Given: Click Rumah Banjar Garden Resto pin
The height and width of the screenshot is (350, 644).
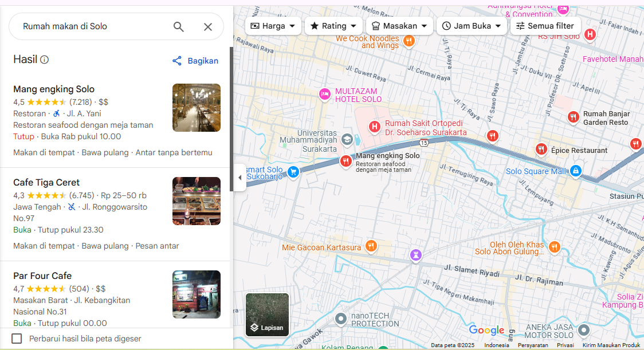Looking at the screenshot, I should click(x=574, y=117).
